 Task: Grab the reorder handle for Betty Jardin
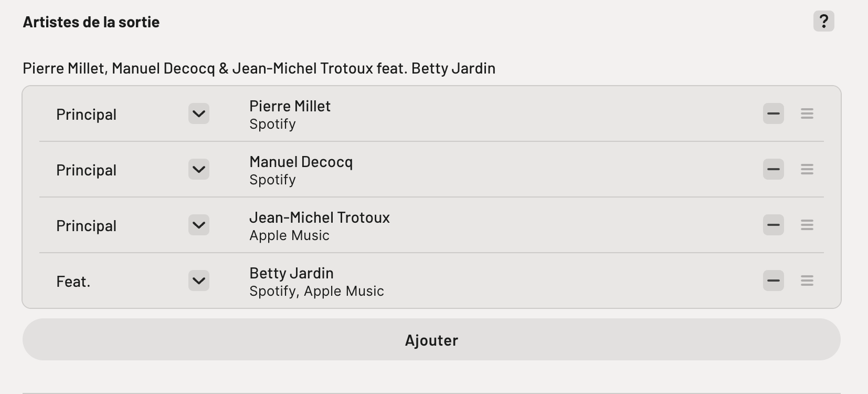tap(807, 281)
